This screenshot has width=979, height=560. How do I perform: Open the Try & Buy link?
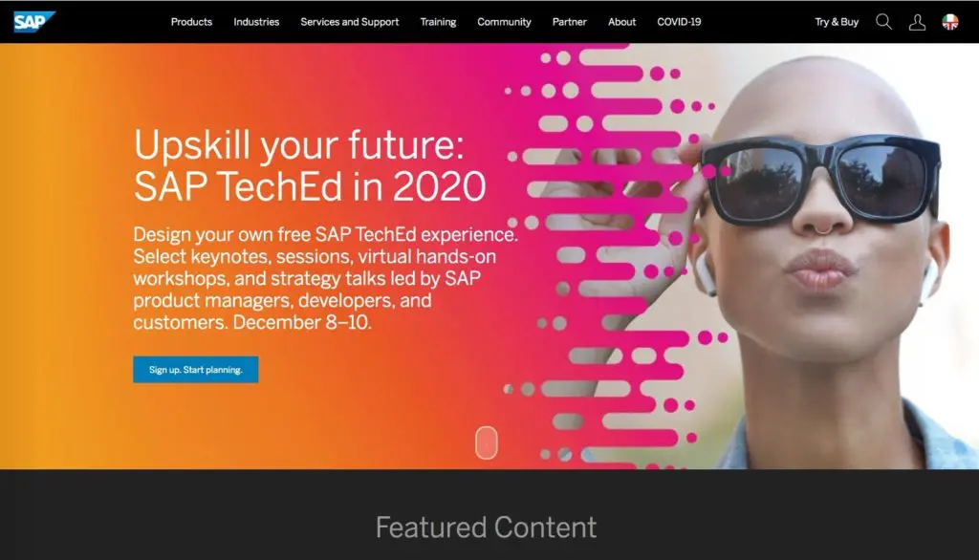837,22
